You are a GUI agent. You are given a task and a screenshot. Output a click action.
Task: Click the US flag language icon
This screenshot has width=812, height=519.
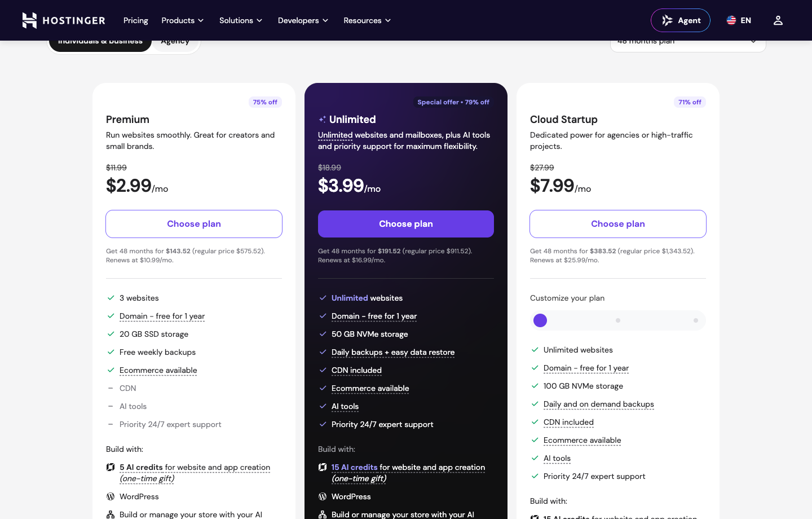coord(731,20)
